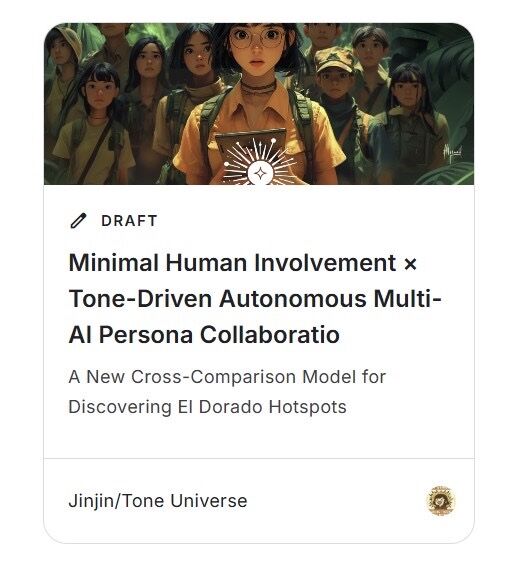This screenshot has height=563, width=507.
Task: Click the glasses-wearing girl's face on cover
Action: click(257, 47)
